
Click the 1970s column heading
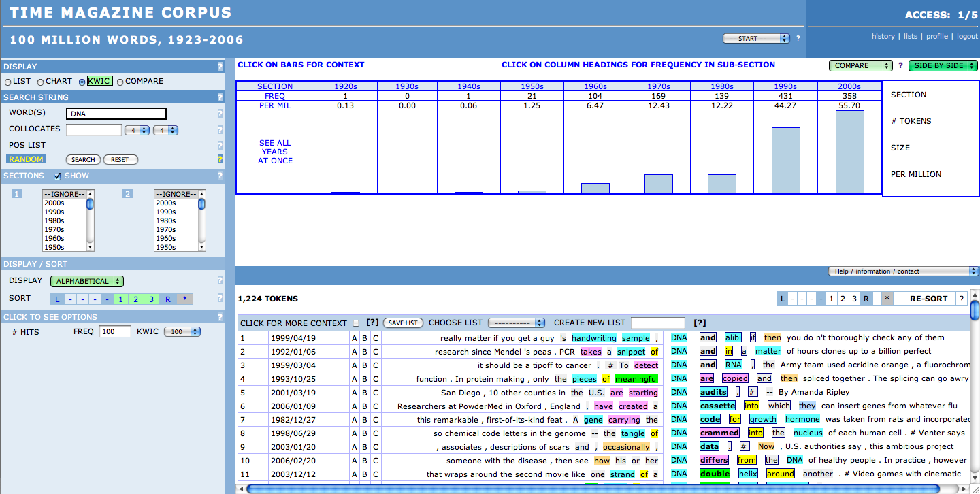[x=659, y=86]
